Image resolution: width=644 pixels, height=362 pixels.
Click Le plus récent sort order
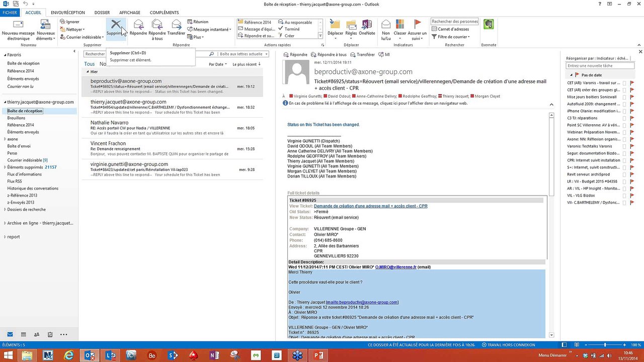(x=247, y=64)
